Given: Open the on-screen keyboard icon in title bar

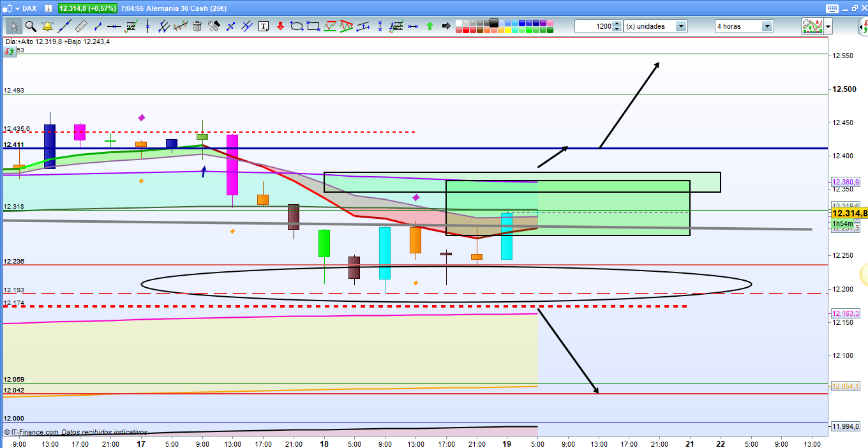Looking at the screenshot, I should 831,8.
